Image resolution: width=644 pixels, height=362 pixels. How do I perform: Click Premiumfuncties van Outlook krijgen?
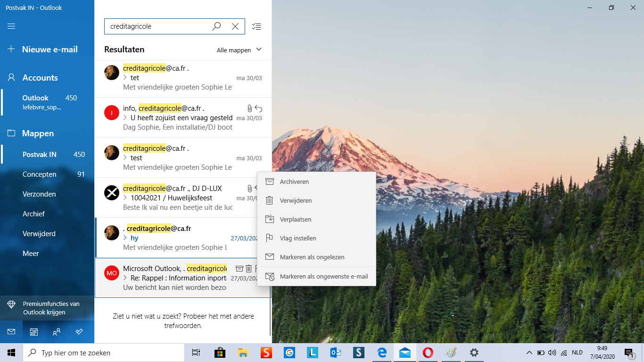coord(47,308)
